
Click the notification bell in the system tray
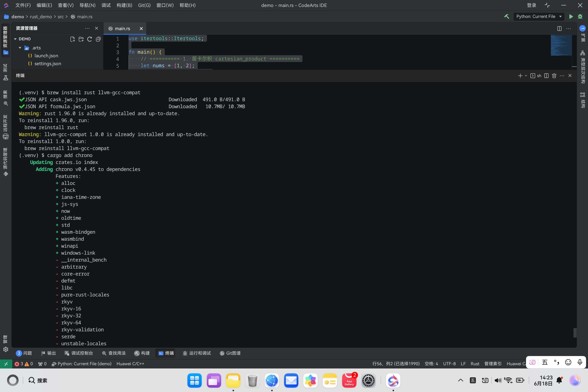[x=560, y=380]
